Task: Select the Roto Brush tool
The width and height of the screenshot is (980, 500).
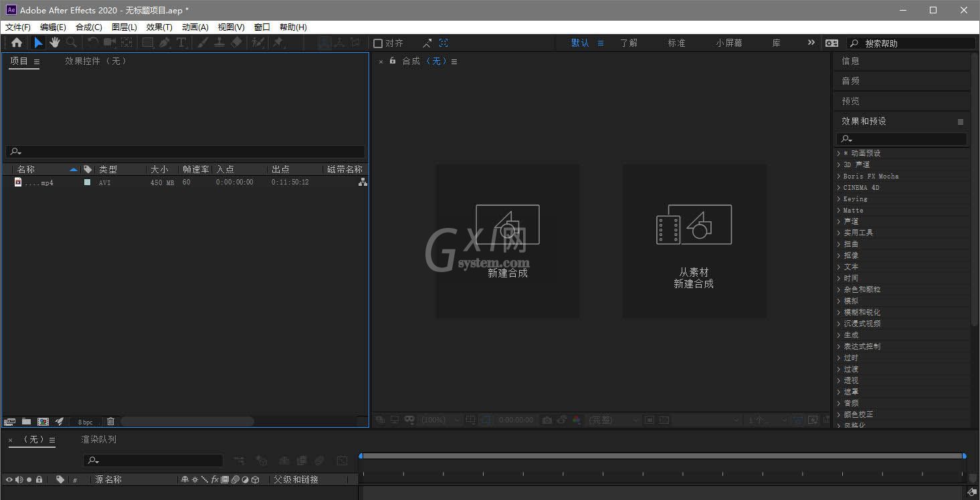Action: pos(258,43)
